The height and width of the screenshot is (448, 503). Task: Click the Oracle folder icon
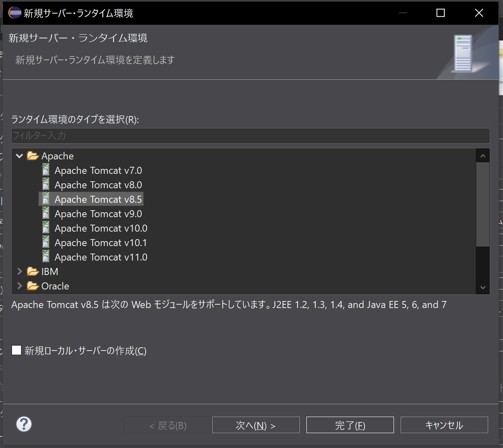(33, 286)
